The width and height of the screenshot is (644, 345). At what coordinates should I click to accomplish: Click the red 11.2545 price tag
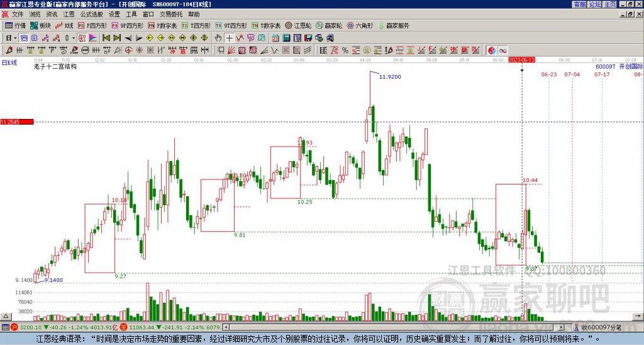17,122
